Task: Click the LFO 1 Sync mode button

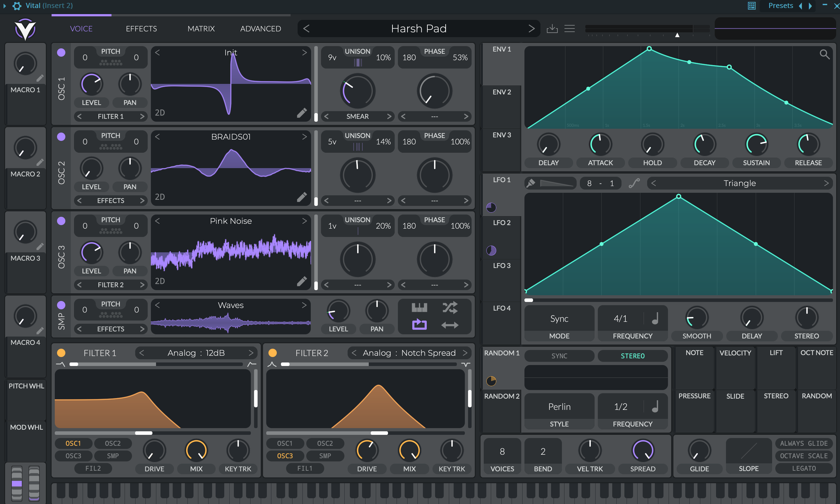Action: coord(559,319)
